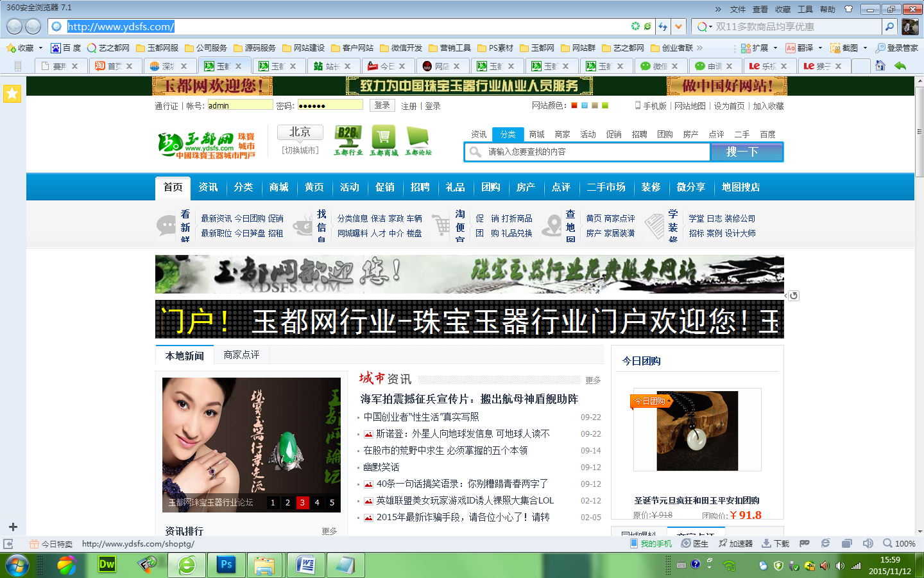Click 我的手机 in status bar
924x578 pixels.
[651, 543]
